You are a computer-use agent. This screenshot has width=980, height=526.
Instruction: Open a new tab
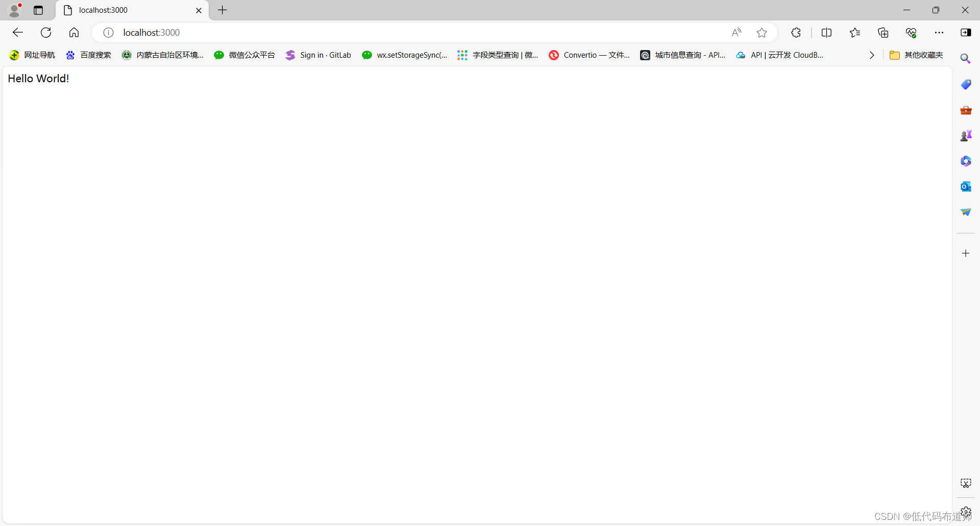223,10
